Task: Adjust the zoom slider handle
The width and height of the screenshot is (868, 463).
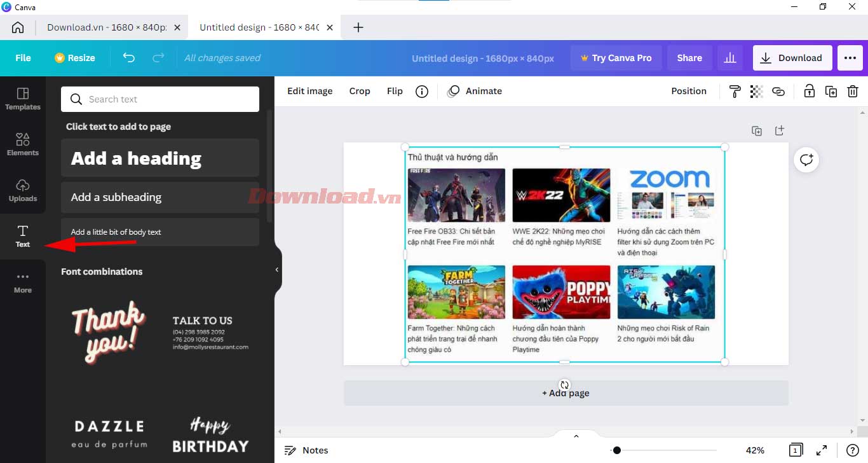Action: click(x=616, y=450)
